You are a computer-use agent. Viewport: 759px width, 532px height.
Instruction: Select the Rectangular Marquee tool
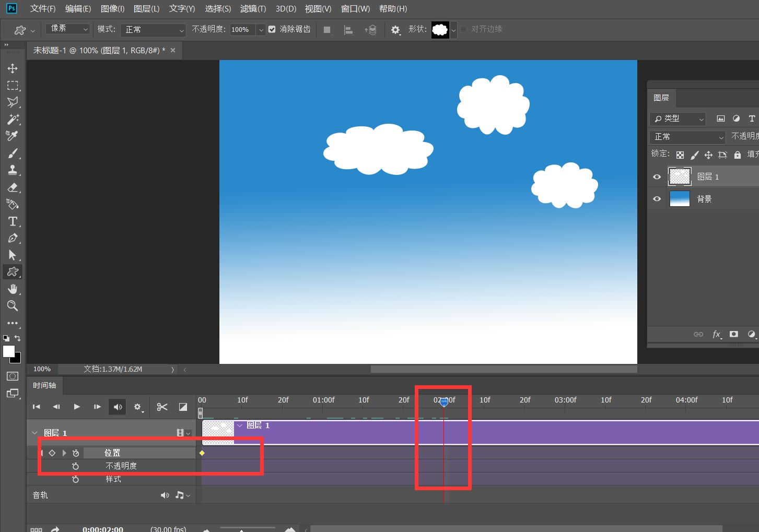pyautogui.click(x=13, y=85)
